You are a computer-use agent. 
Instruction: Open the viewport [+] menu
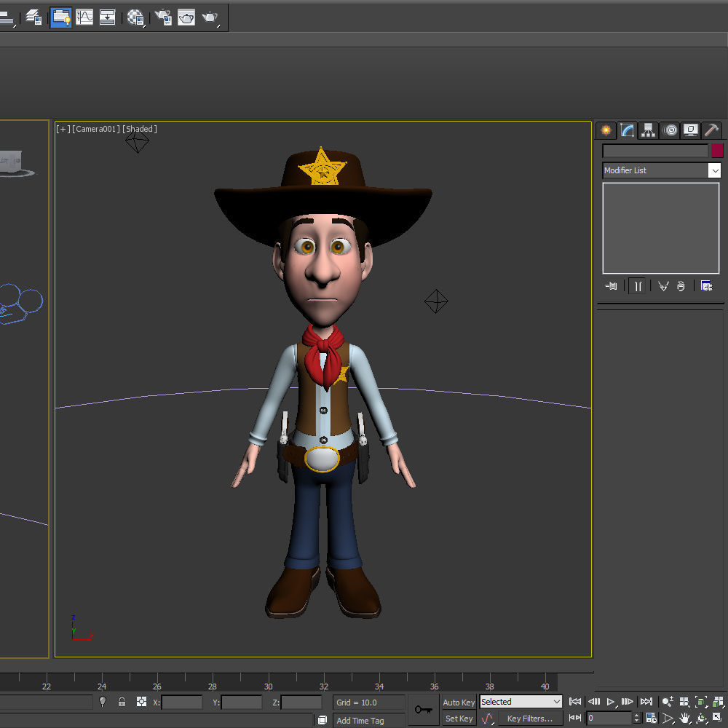[63, 129]
